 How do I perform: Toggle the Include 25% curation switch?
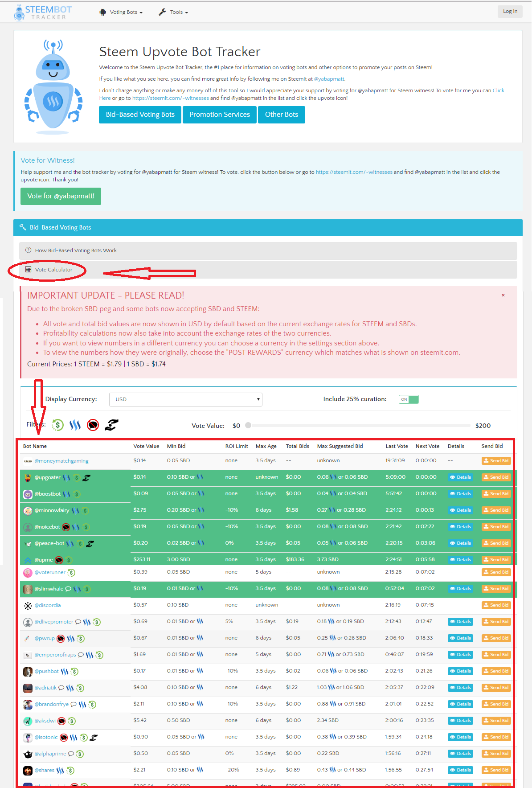coord(409,399)
